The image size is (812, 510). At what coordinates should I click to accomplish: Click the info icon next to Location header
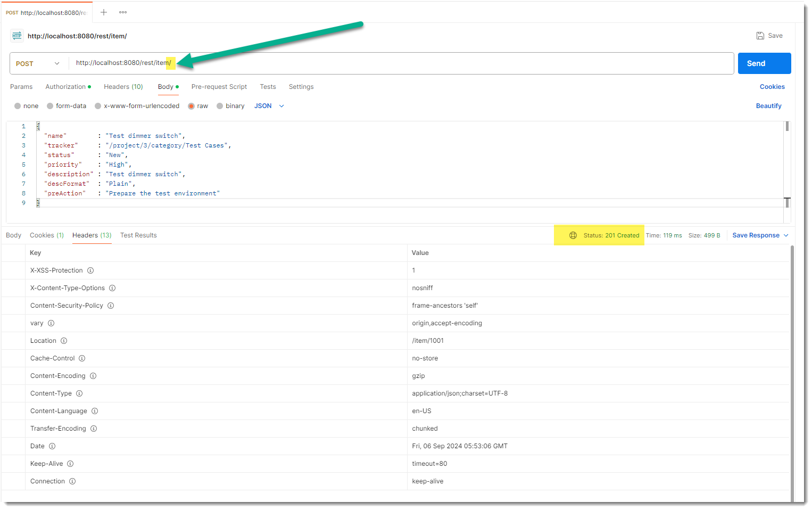64,340
